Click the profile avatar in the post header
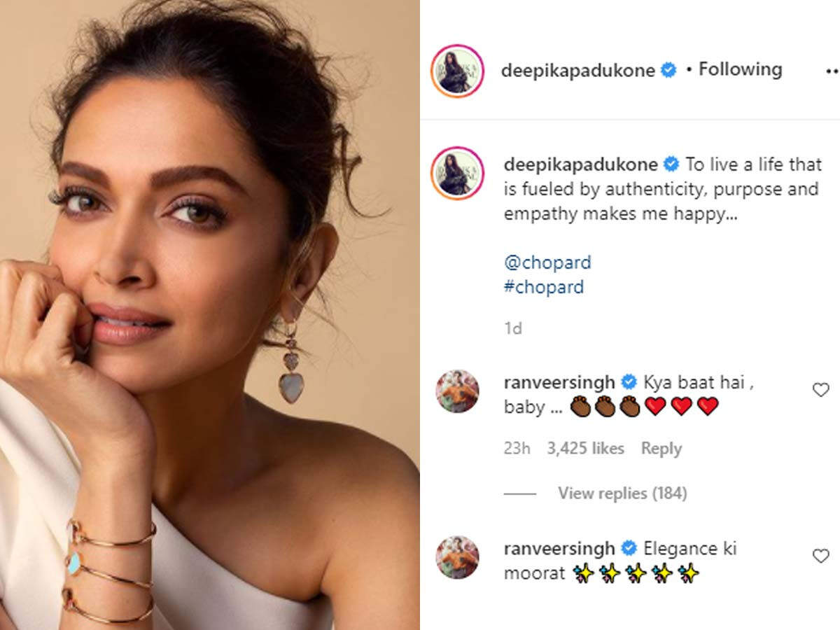The width and height of the screenshot is (840, 630). tap(458, 71)
